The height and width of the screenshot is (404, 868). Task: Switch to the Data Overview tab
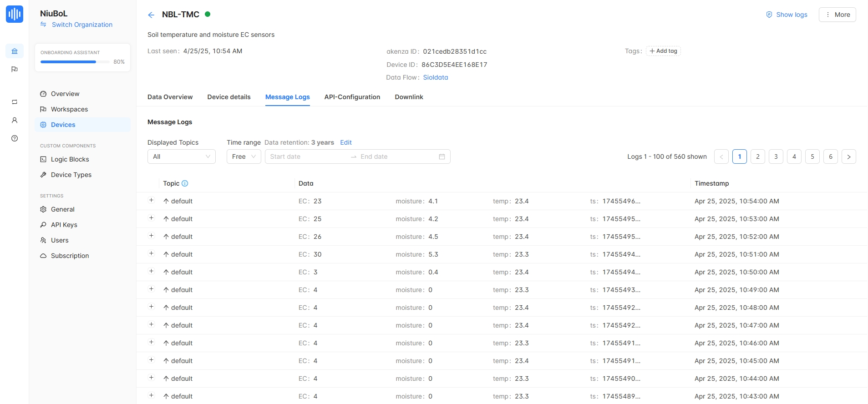[x=170, y=97]
